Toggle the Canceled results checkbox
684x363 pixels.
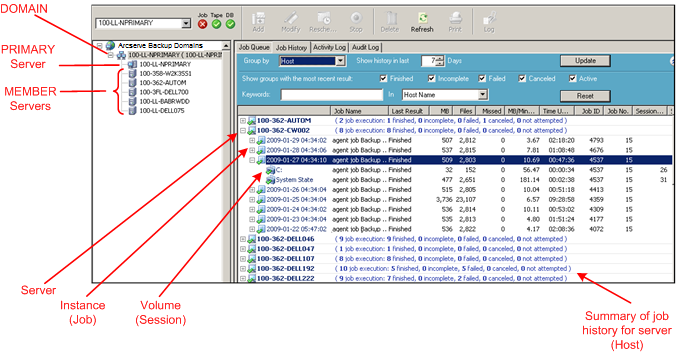point(522,79)
